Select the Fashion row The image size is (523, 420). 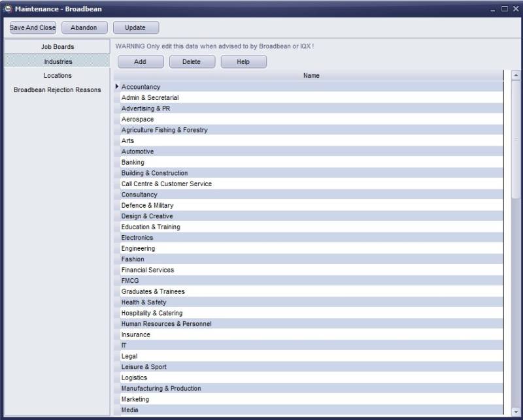[312, 259]
